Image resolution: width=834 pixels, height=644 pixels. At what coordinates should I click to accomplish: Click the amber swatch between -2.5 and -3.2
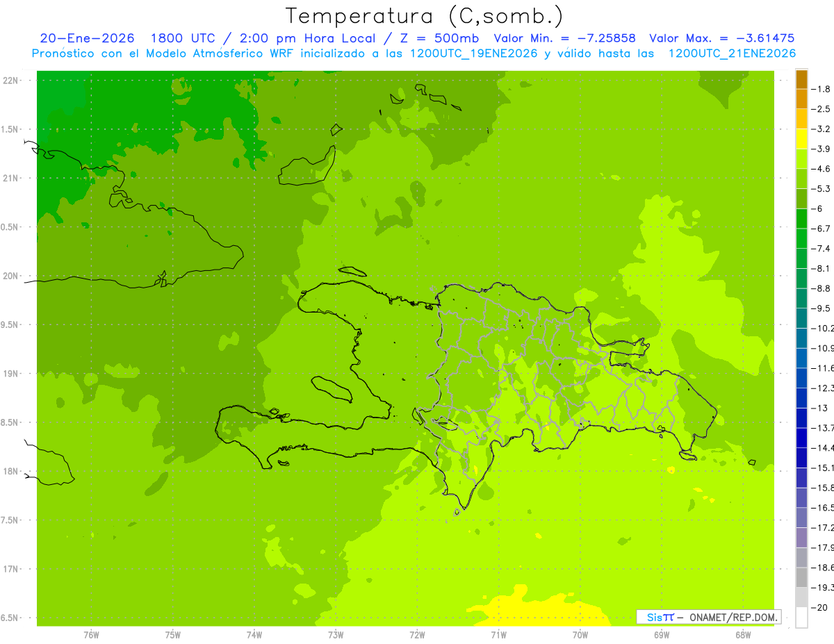click(801, 119)
